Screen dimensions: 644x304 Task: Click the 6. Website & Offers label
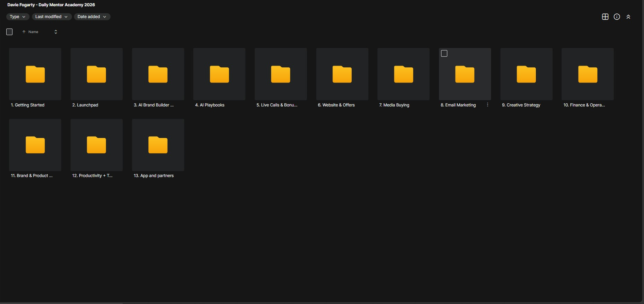336,105
